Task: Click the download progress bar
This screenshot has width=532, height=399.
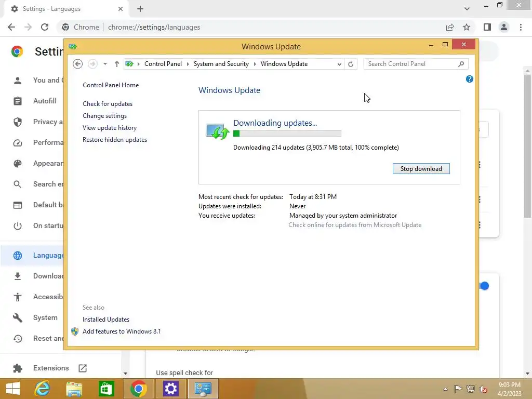Action: coord(287,134)
